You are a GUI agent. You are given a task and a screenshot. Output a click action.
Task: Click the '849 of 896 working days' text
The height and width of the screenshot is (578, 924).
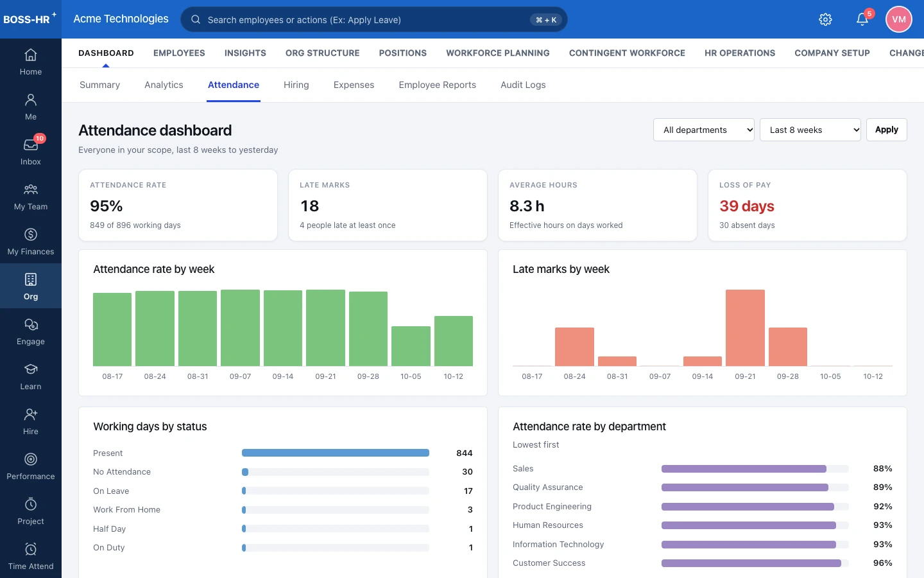[135, 225]
